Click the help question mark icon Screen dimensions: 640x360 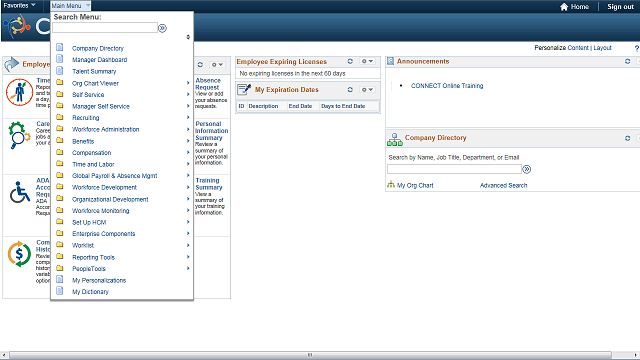coord(637,48)
